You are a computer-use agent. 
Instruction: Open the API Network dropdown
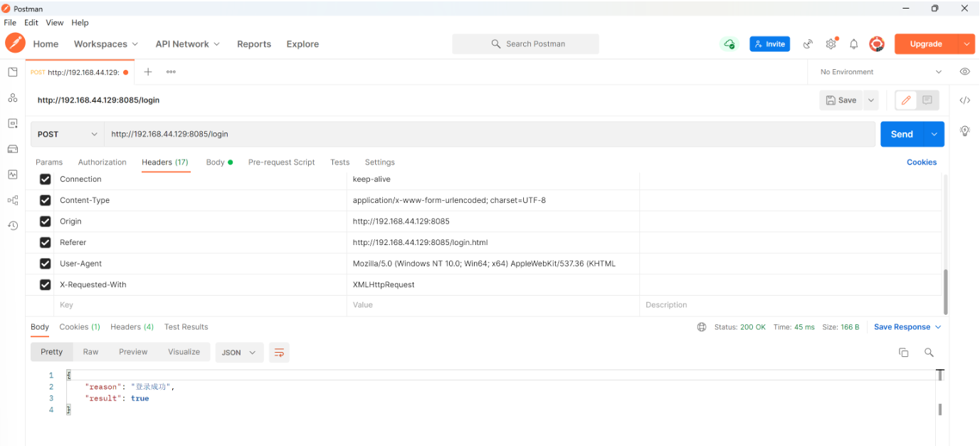click(x=188, y=44)
